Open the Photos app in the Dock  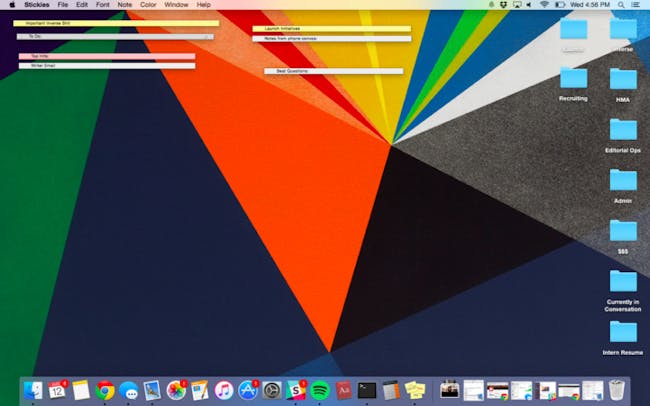(176, 390)
